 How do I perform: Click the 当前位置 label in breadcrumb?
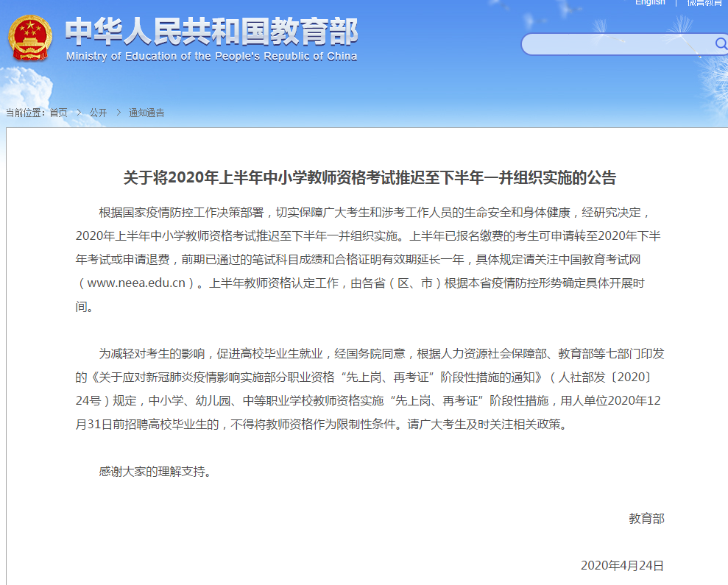click(x=26, y=113)
